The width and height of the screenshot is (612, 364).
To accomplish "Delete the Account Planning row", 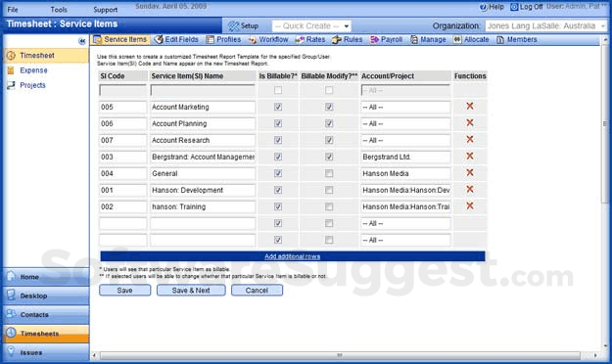I will 470,123.
